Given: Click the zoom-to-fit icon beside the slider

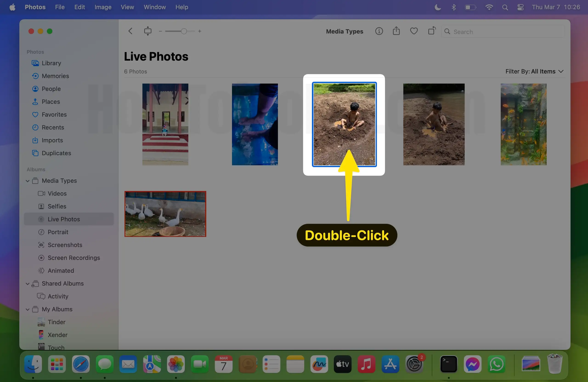Looking at the screenshot, I should (x=148, y=31).
